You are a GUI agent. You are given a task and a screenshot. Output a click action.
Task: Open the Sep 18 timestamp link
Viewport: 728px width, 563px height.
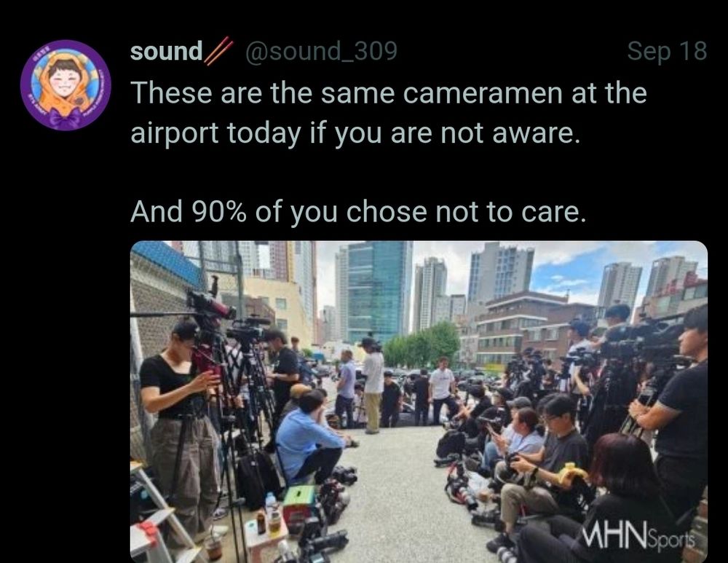click(667, 51)
